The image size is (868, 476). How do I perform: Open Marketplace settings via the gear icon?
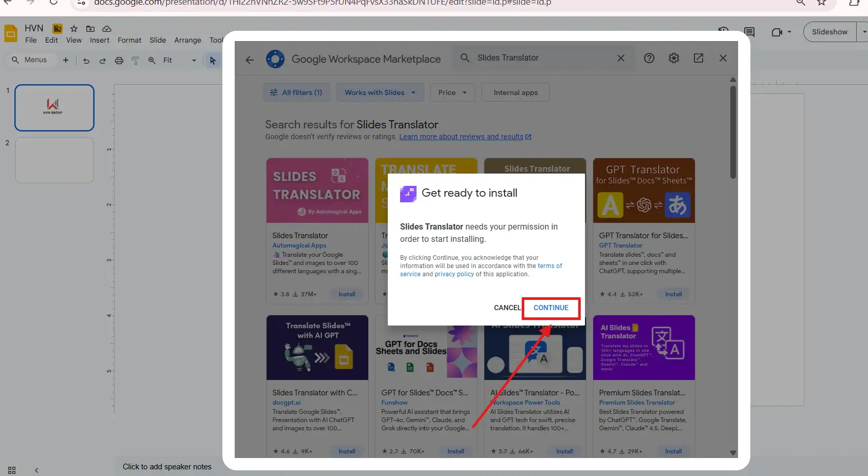[x=674, y=58]
